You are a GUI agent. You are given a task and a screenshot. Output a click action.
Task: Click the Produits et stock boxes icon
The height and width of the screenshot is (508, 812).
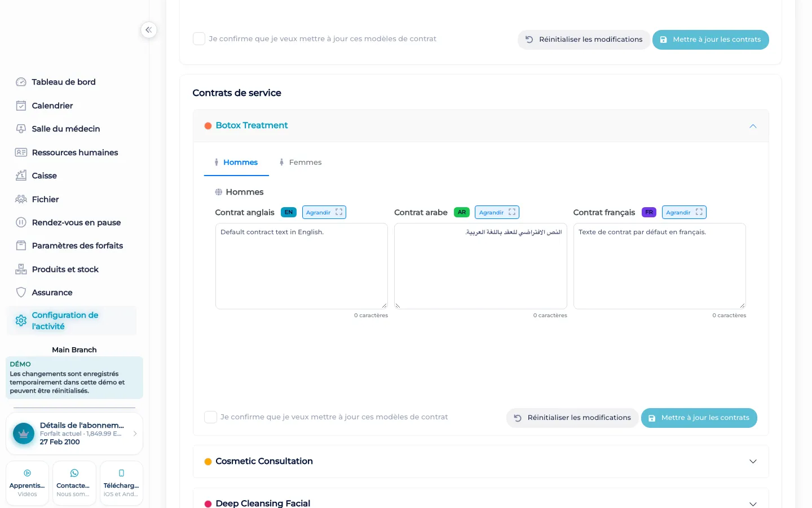(x=21, y=269)
